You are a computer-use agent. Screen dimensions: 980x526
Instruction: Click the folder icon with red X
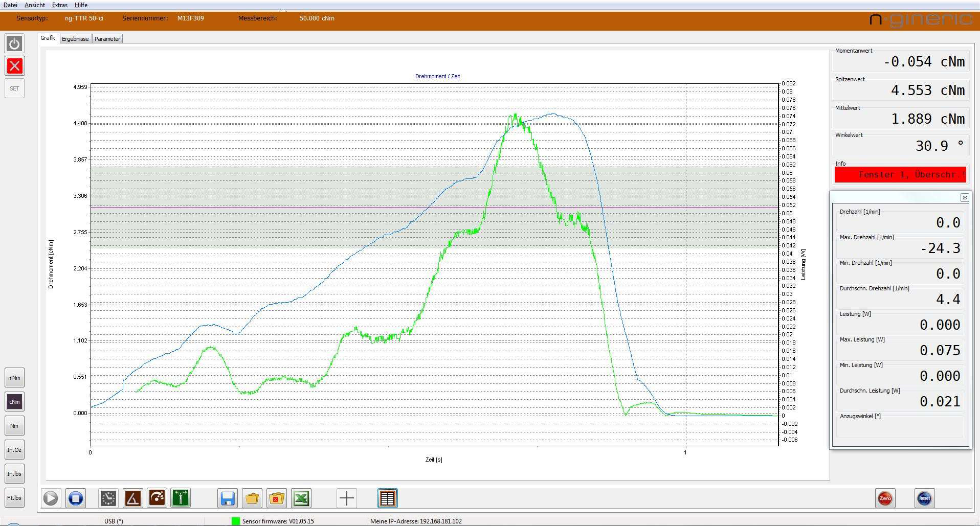point(277,498)
